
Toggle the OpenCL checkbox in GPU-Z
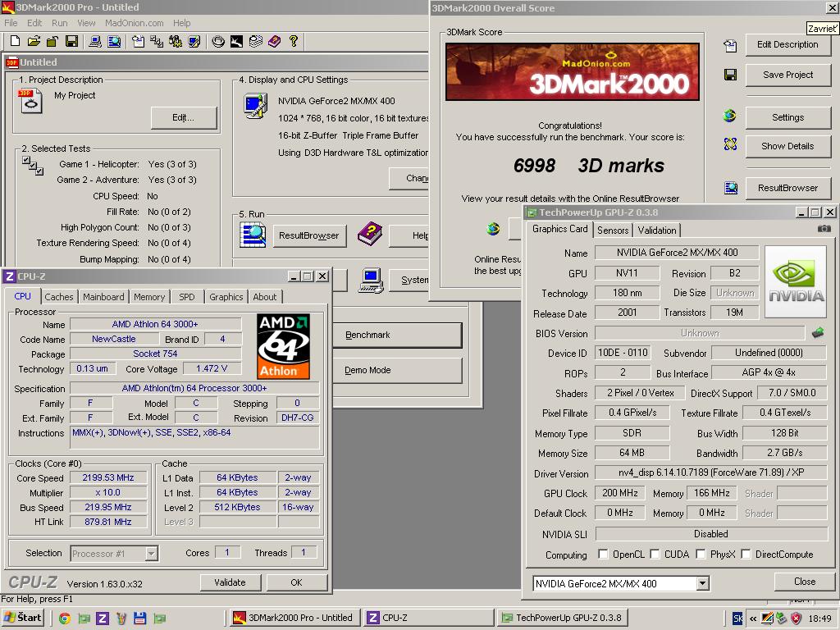tap(603, 554)
